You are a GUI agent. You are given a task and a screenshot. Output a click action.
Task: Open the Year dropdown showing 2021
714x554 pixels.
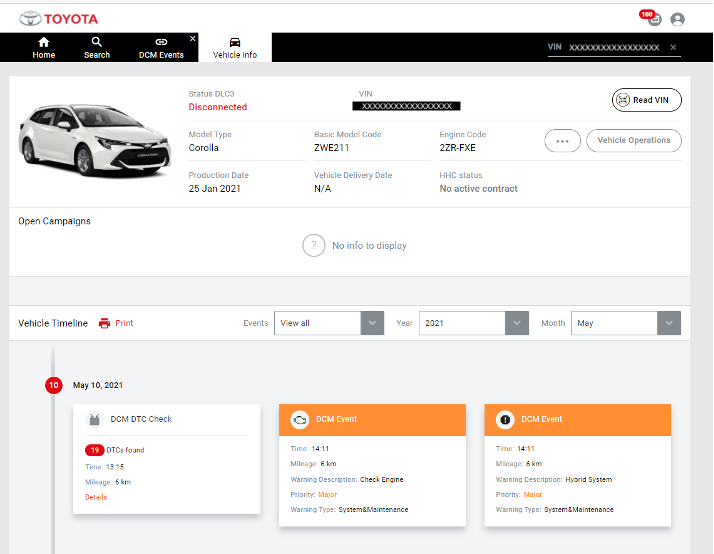474,323
